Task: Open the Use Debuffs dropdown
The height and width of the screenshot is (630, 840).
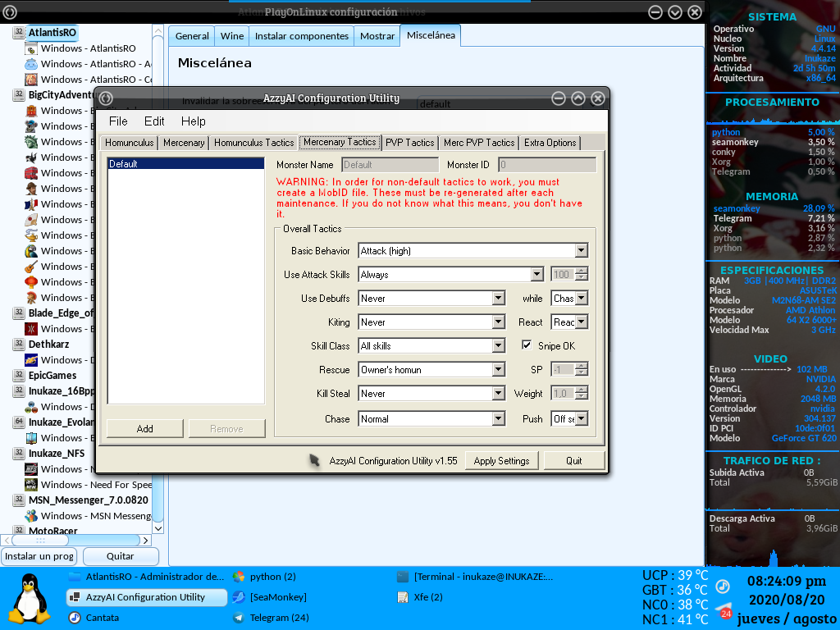Action: (x=498, y=299)
